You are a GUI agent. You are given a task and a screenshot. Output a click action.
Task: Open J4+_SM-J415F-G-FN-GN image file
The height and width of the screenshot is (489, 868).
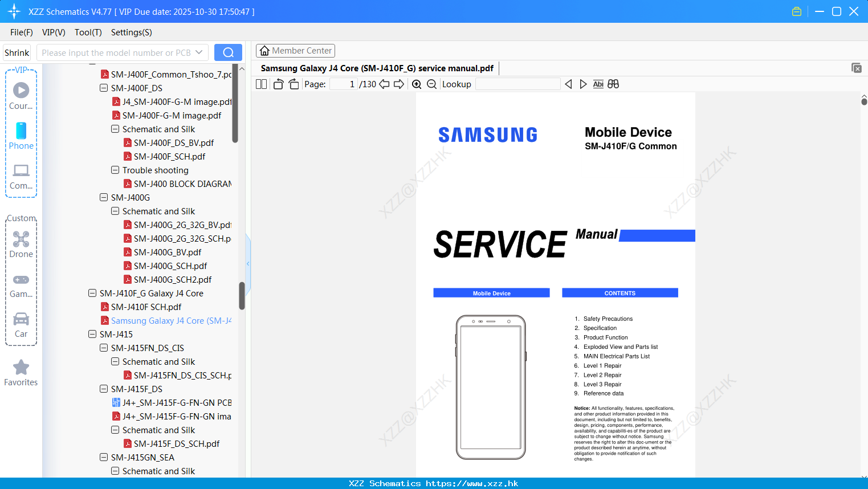click(x=177, y=417)
